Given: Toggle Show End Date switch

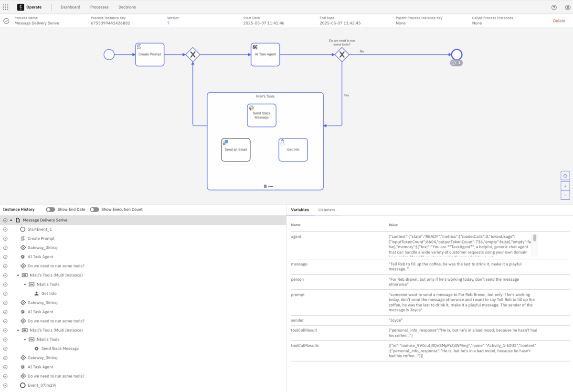Looking at the screenshot, I should 50,210.
